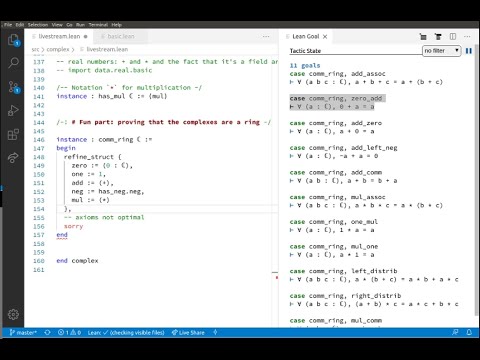Pause tactic state updates
480x360 pixels.
pyautogui.click(x=469, y=51)
